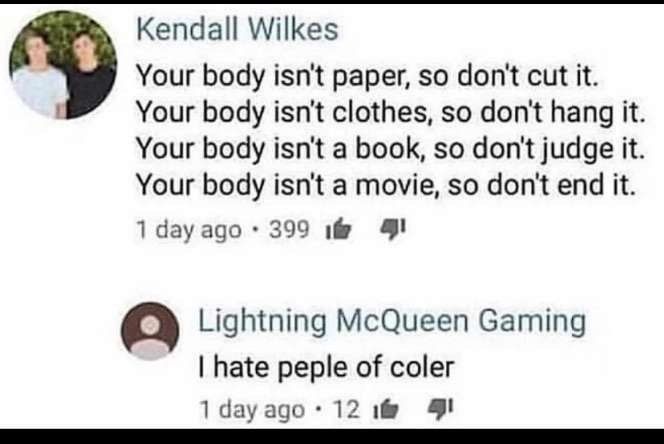Open Lightning McQueen Gaming's default avatar

[x=150, y=331]
